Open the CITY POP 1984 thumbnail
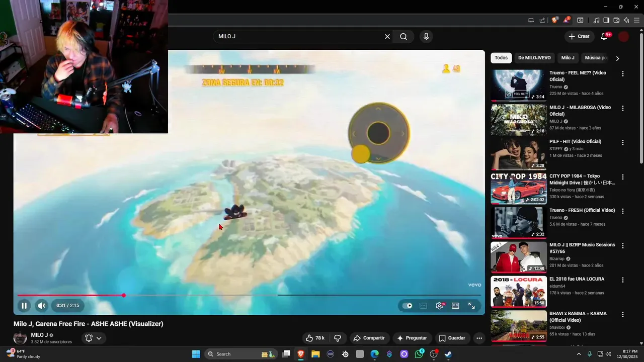Image resolution: width=644 pixels, height=362 pixels. click(x=519, y=188)
